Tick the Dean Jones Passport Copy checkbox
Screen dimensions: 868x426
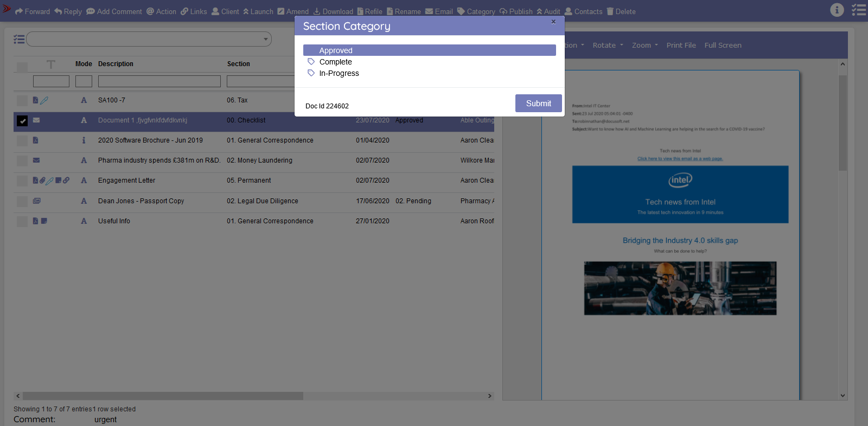pos(22,202)
